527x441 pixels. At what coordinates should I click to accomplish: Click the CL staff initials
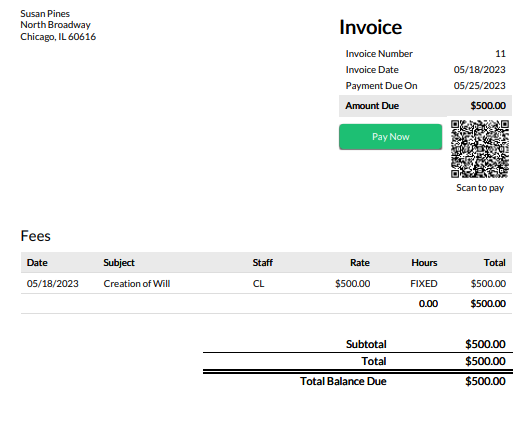point(258,284)
